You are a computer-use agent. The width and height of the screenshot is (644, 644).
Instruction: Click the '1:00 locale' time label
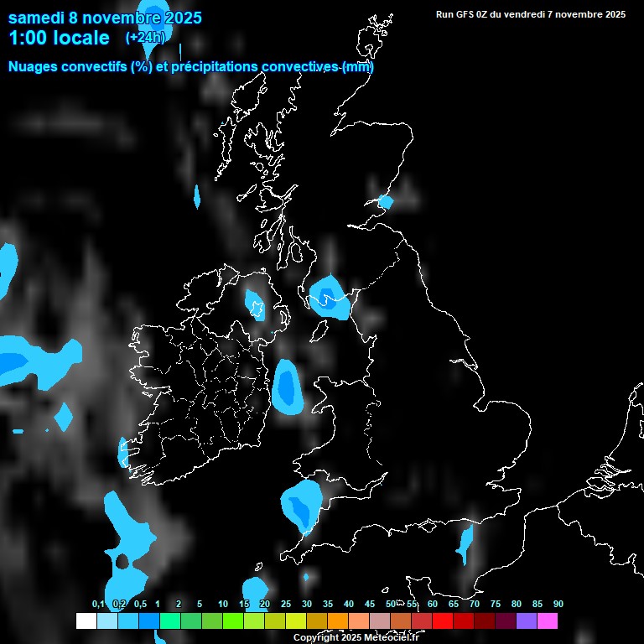59,38
